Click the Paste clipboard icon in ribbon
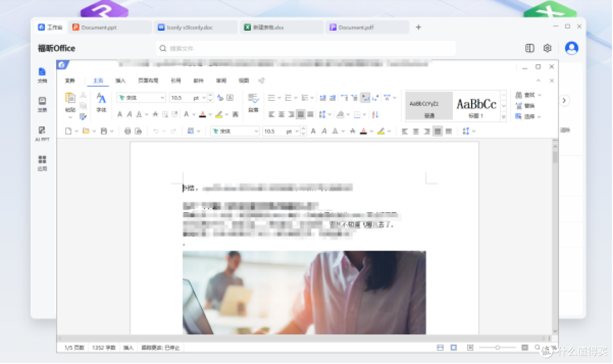 70,98
